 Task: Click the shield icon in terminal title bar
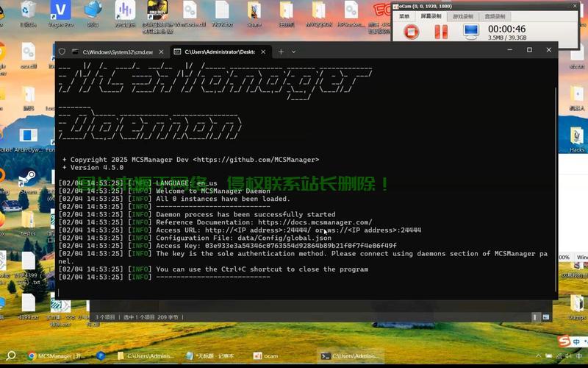[62, 52]
